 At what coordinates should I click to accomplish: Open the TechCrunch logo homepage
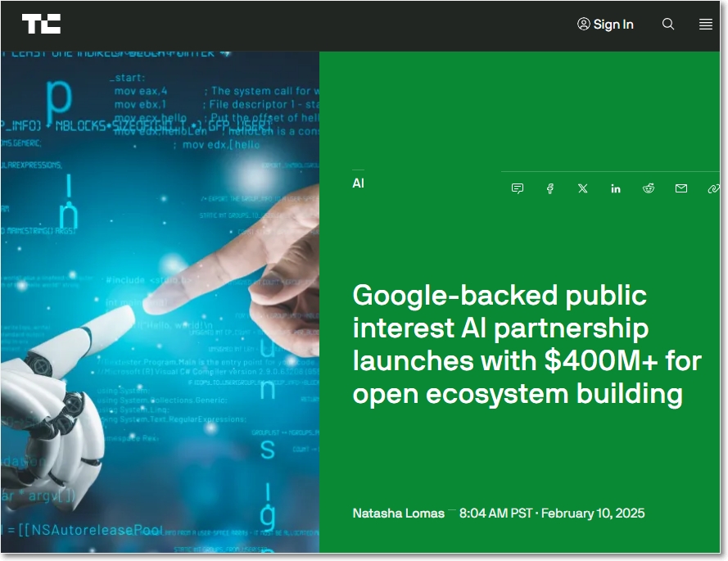tap(41, 24)
